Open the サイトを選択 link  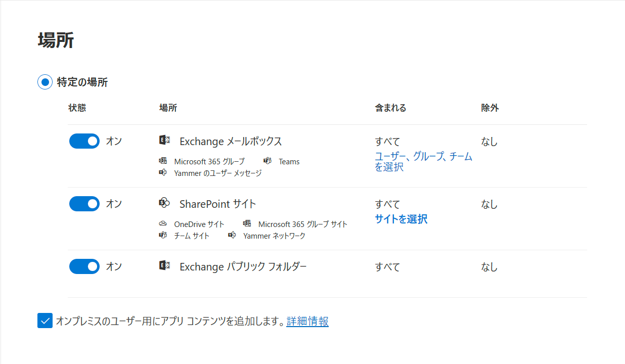pyautogui.click(x=401, y=219)
